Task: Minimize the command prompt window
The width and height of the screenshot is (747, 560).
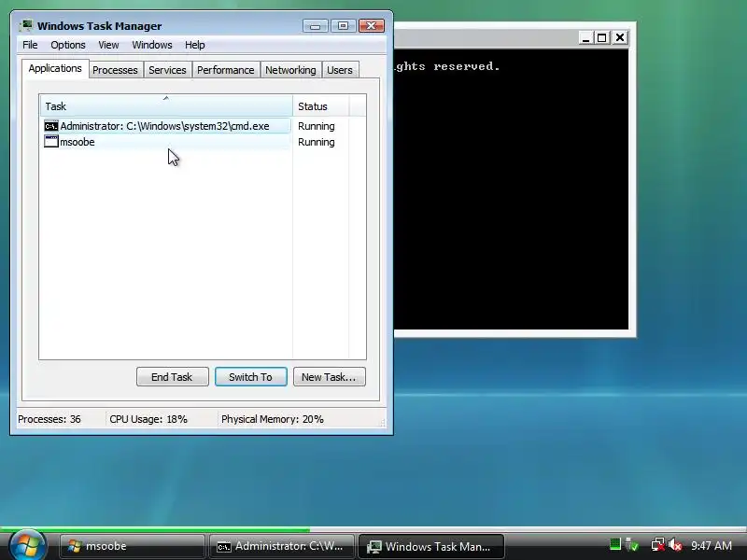Action: pos(586,37)
